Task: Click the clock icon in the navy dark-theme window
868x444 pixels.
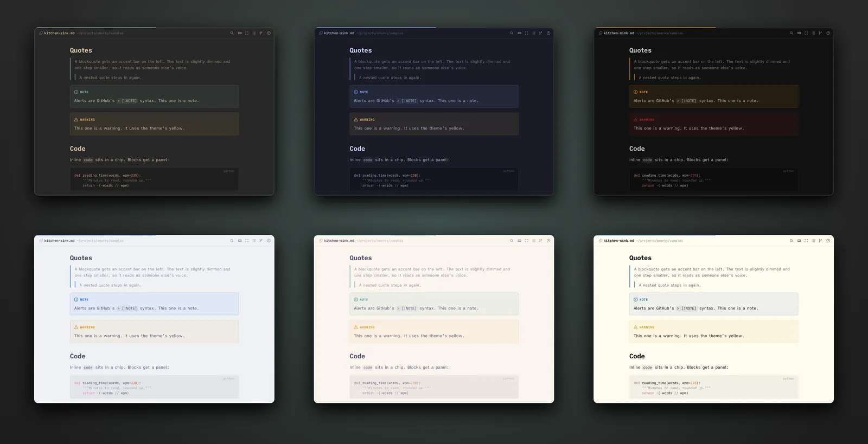Action: pos(548,33)
